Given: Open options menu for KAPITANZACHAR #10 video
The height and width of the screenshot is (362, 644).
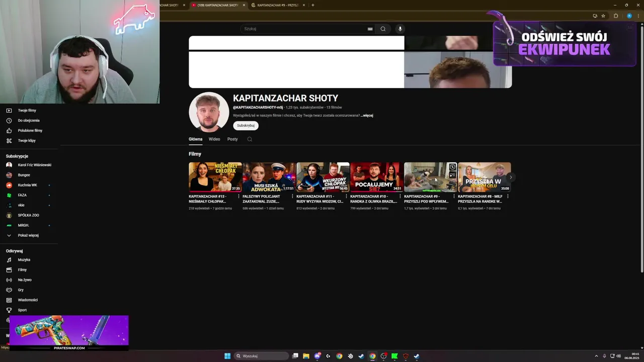Looking at the screenshot, I should (400, 197).
